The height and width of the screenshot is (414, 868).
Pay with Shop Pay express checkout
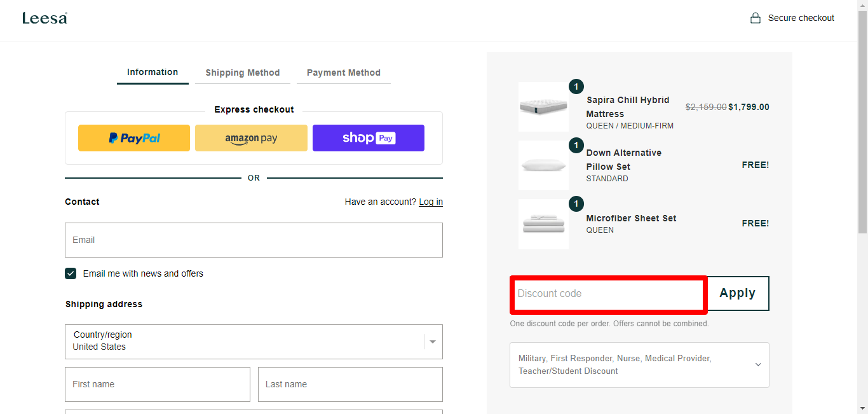pos(369,138)
